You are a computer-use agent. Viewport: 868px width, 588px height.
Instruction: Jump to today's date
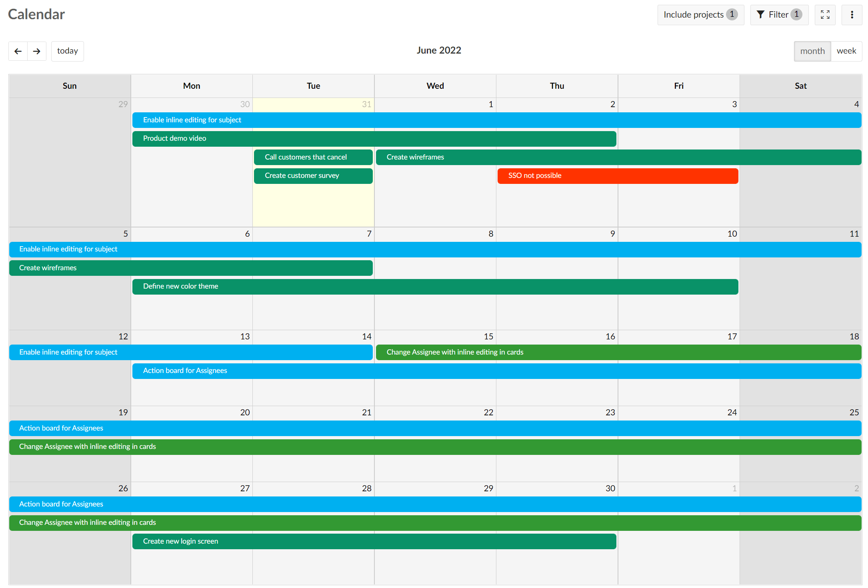point(67,51)
